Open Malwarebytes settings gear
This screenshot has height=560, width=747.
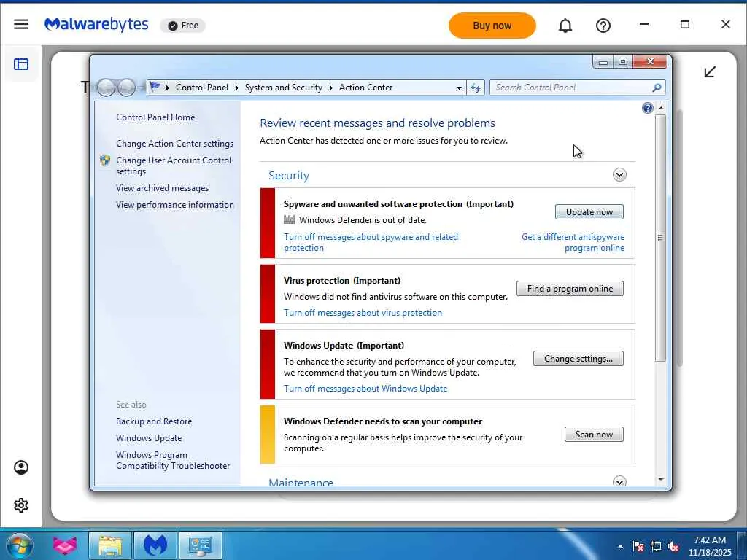click(21, 505)
